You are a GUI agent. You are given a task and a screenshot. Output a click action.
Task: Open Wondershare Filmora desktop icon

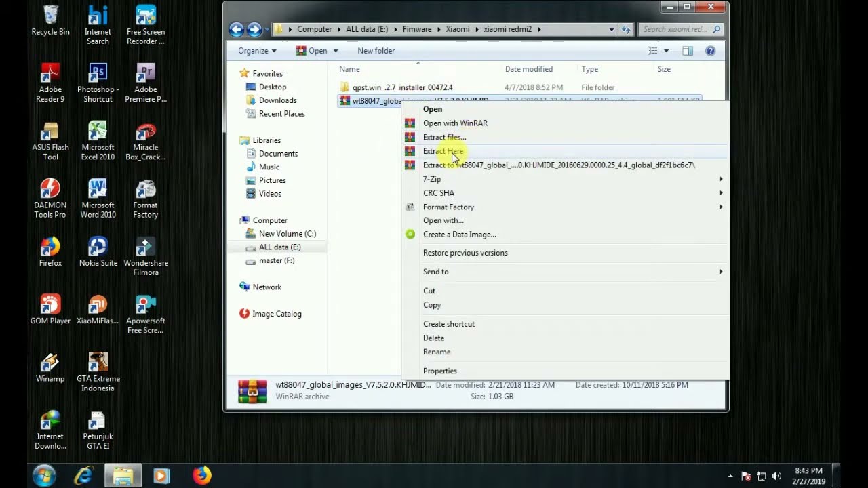click(x=145, y=257)
